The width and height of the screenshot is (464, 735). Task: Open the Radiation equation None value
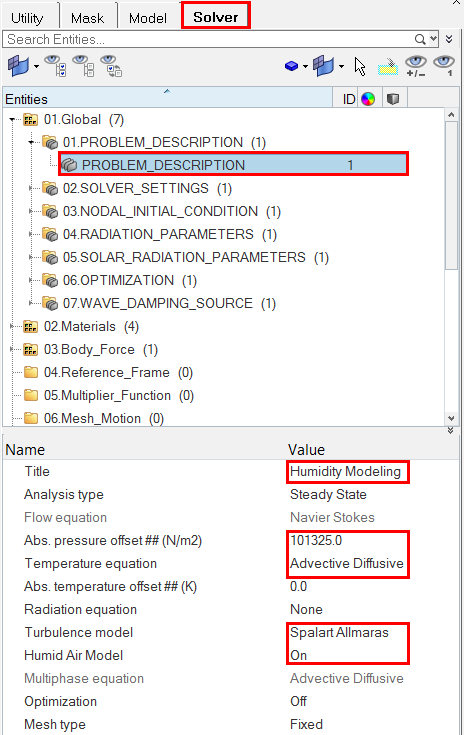pyautogui.click(x=306, y=609)
